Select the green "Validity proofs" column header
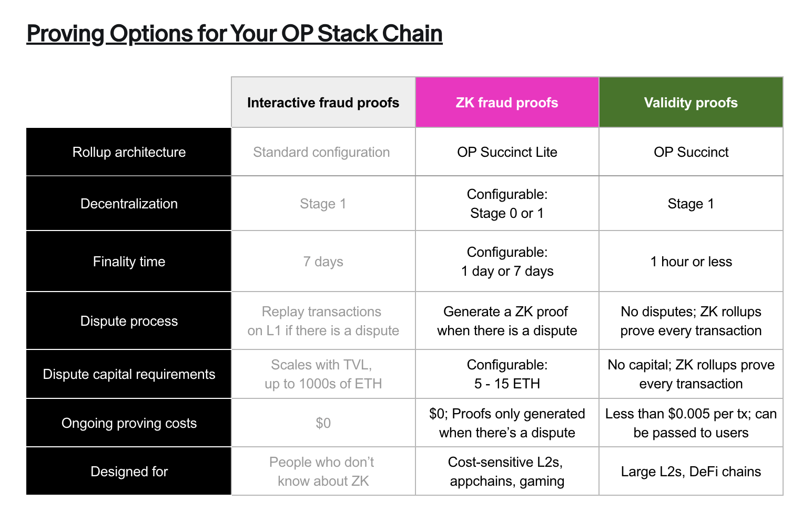Screen dimensions: 812x521 691,103
